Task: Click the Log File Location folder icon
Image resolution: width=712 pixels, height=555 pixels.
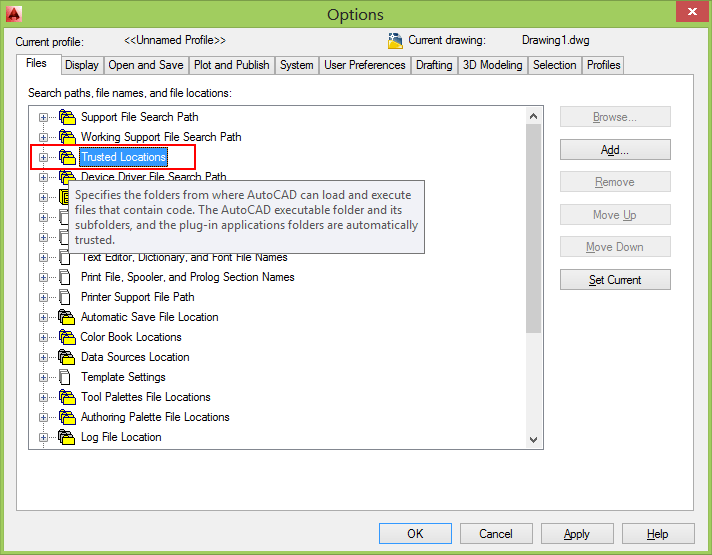Action: click(x=67, y=437)
